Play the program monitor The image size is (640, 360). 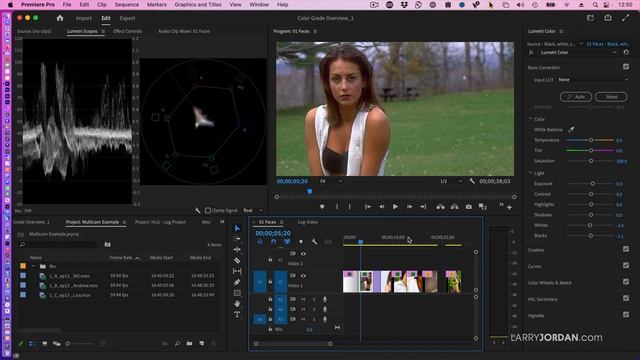tap(395, 207)
